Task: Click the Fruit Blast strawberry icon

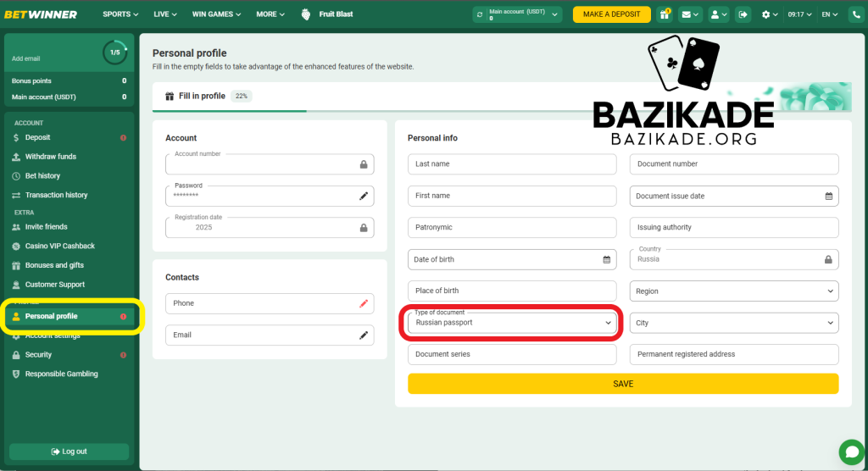Action: click(x=305, y=14)
